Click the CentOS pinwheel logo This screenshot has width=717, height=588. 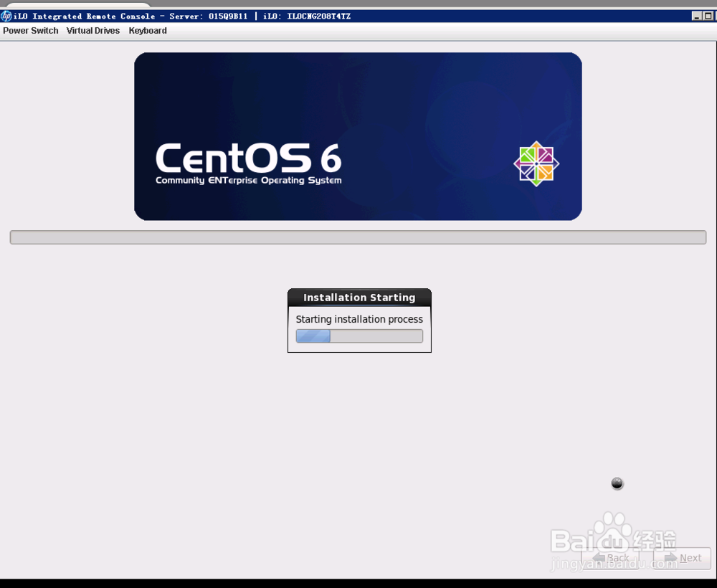[536, 163]
